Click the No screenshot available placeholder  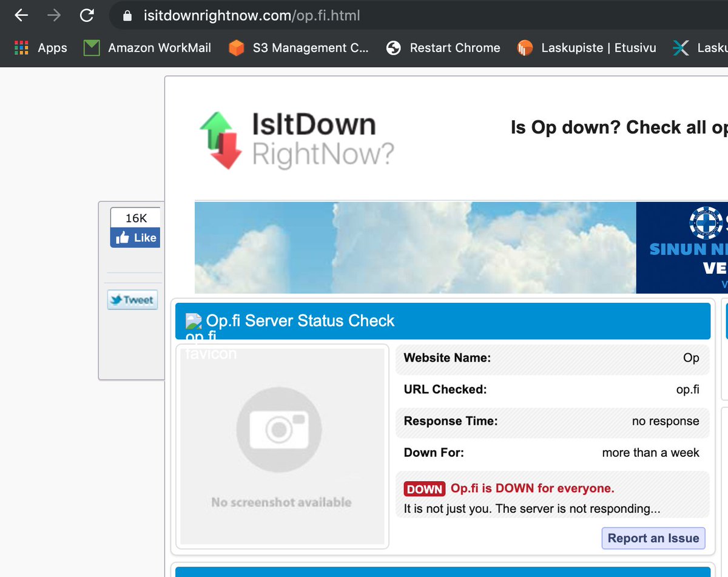click(282, 447)
